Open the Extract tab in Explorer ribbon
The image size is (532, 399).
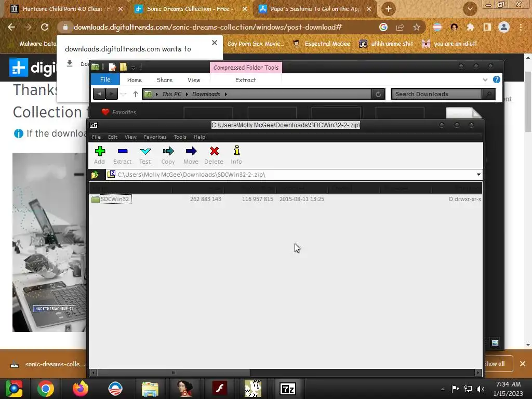245,80
